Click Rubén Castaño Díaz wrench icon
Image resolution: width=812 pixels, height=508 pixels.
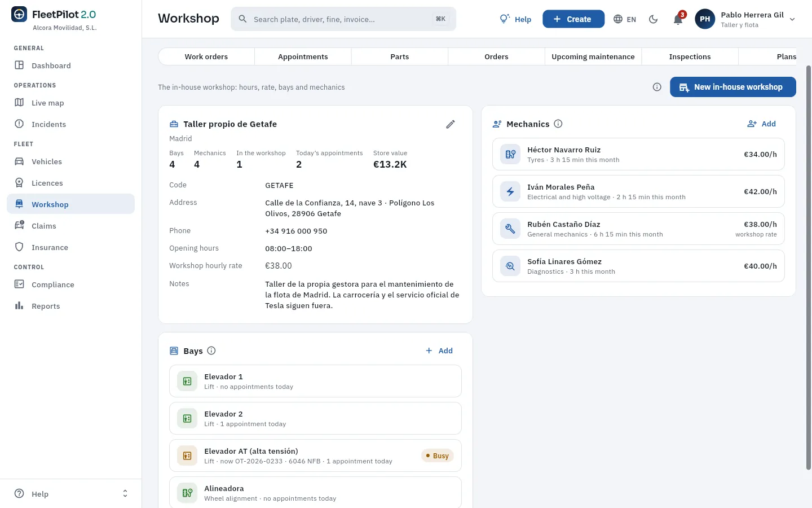point(510,229)
